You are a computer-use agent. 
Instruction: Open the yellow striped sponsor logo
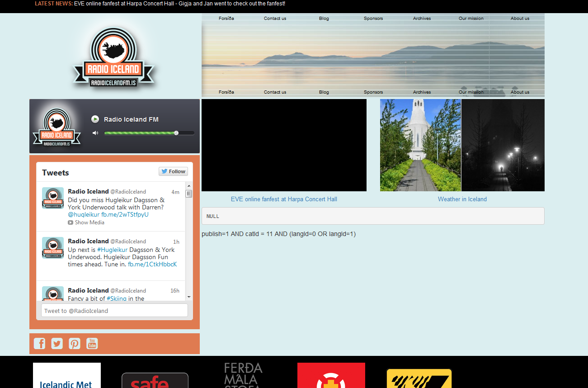point(419,379)
